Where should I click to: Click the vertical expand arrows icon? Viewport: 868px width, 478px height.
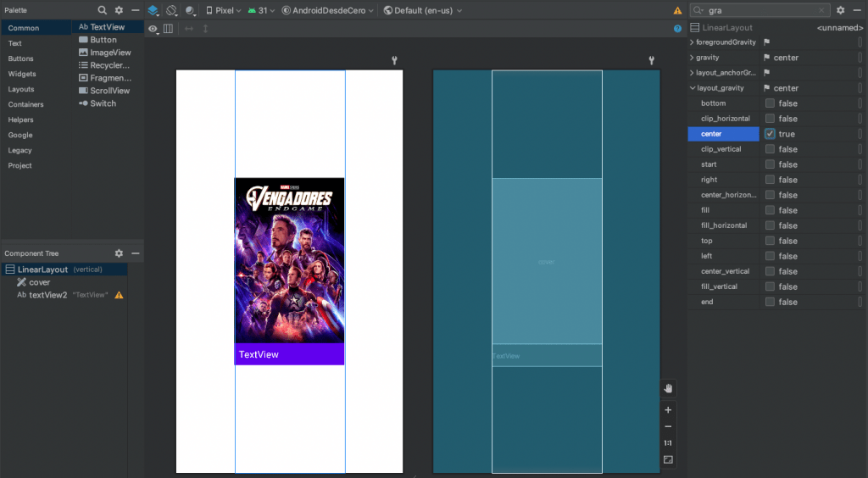(205, 29)
